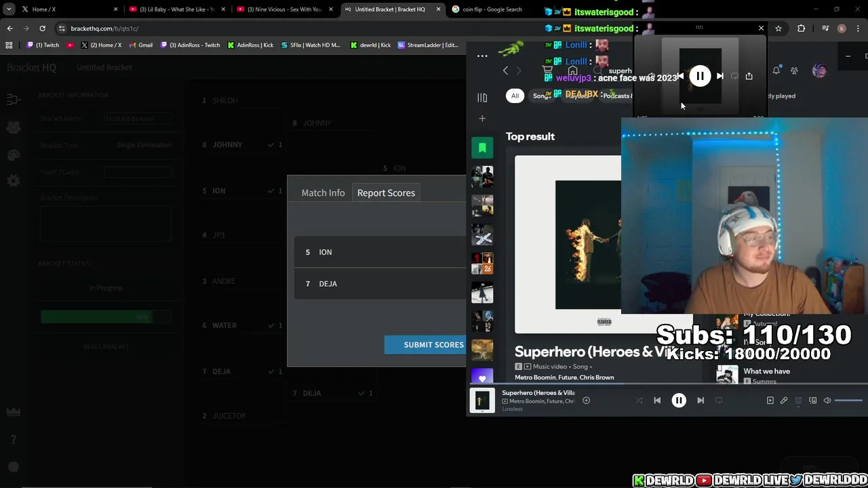Screen dimensions: 868x488
Task: Open Spotify friend activity icon
Action: 794,70
